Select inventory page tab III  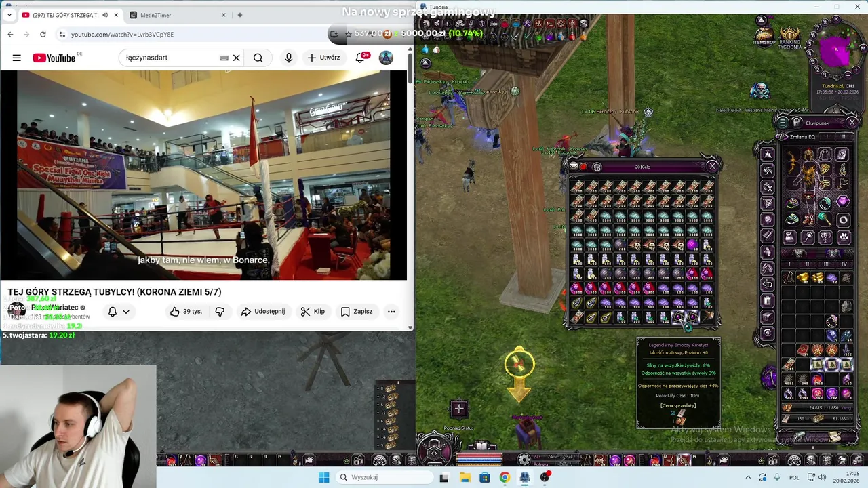tap(826, 264)
